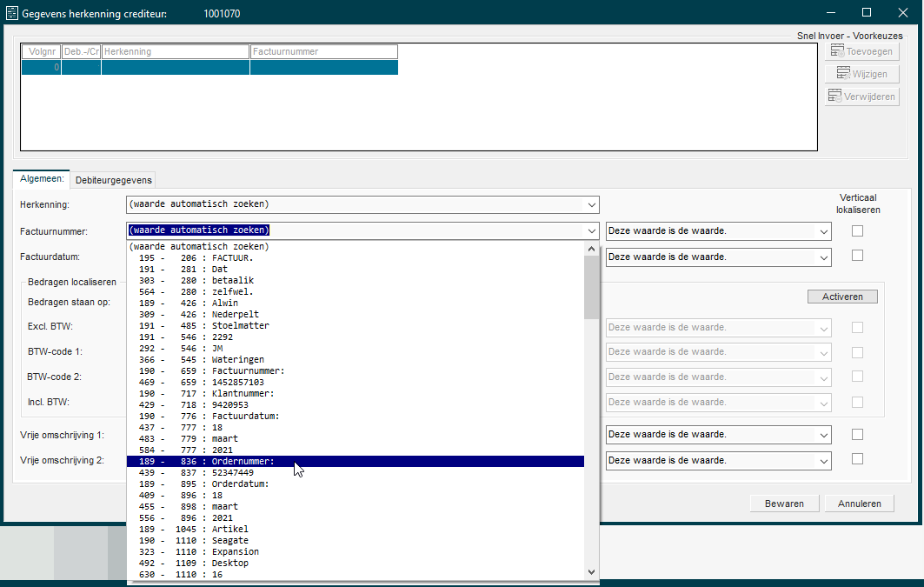The width and height of the screenshot is (924, 587).
Task: Select the 'Artikel' list entry
Action: point(356,530)
